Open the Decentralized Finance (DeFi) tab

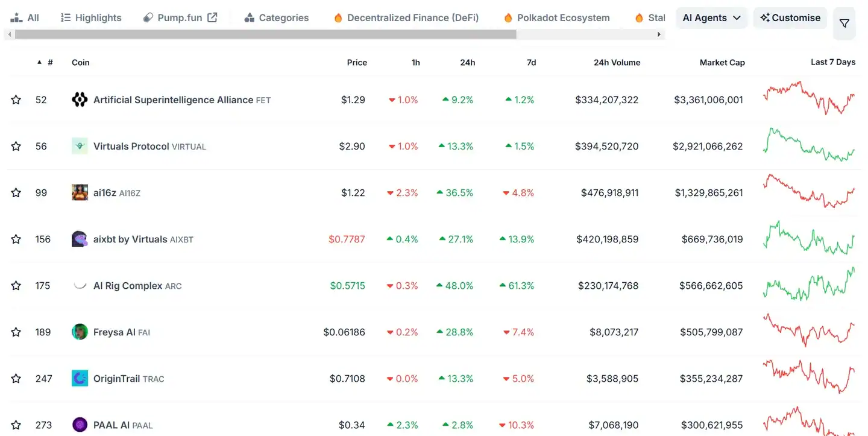406,18
